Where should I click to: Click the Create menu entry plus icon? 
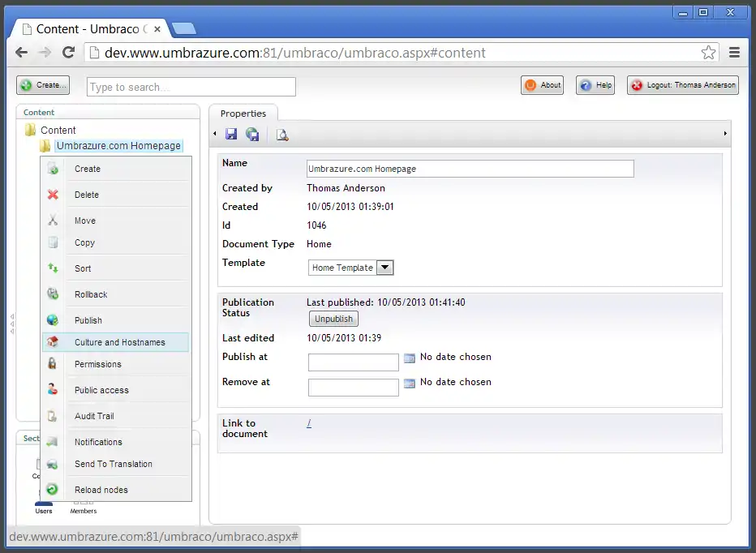[x=53, y=169]
